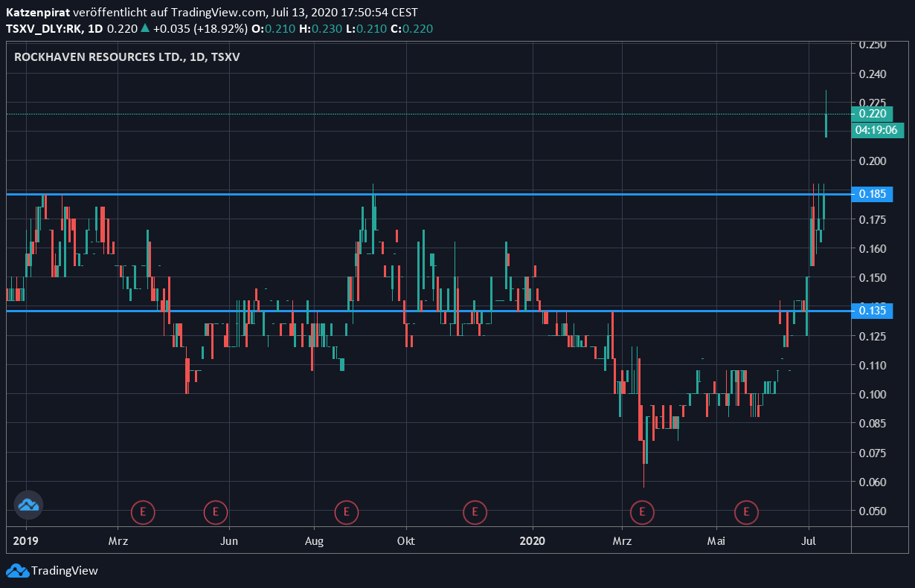Select the earnings marker between Okt and 2020

(475, 511)
